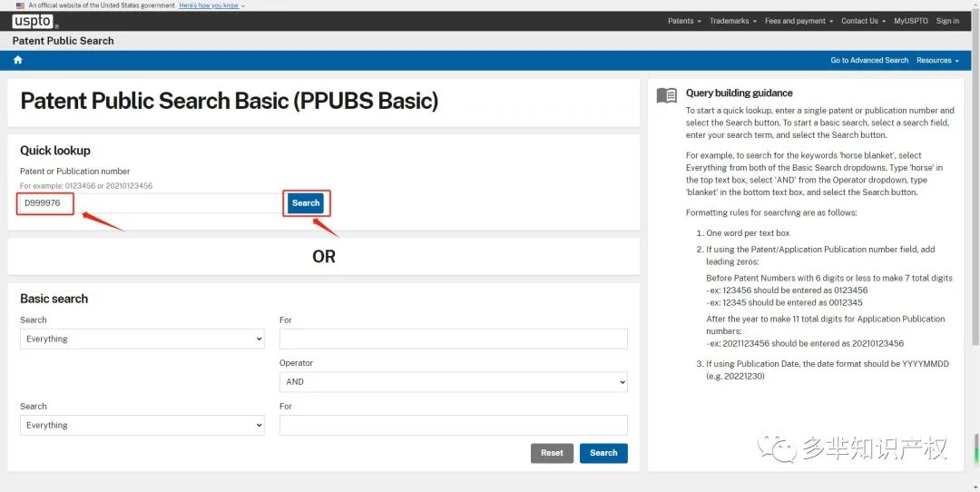Click the Reset button
980x492 pixels.
click(552, 453)
